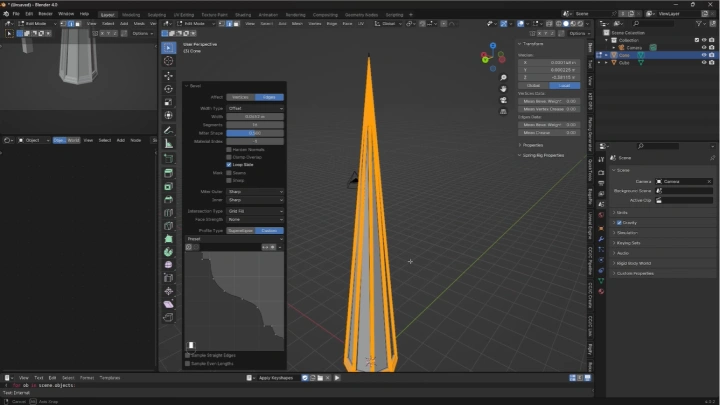Pick the Transform tool
The width and height of the screenshot is (720, 405).
[x=169, y=116]
